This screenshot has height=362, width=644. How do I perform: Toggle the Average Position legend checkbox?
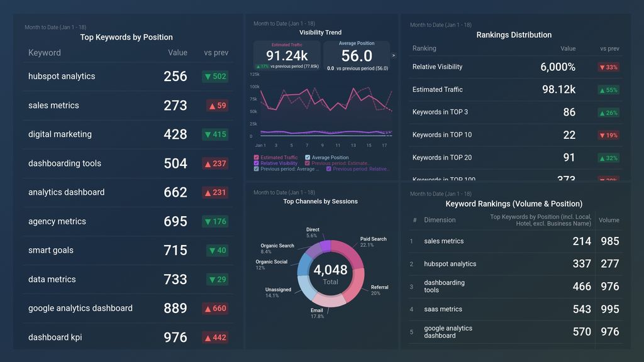(x=308, y=157)
